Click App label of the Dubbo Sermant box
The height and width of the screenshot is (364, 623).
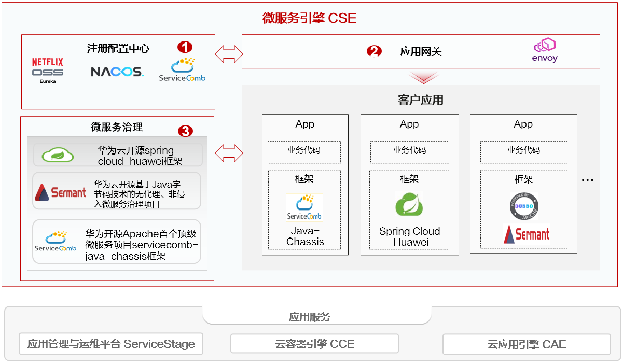click(x=523, y=124)
